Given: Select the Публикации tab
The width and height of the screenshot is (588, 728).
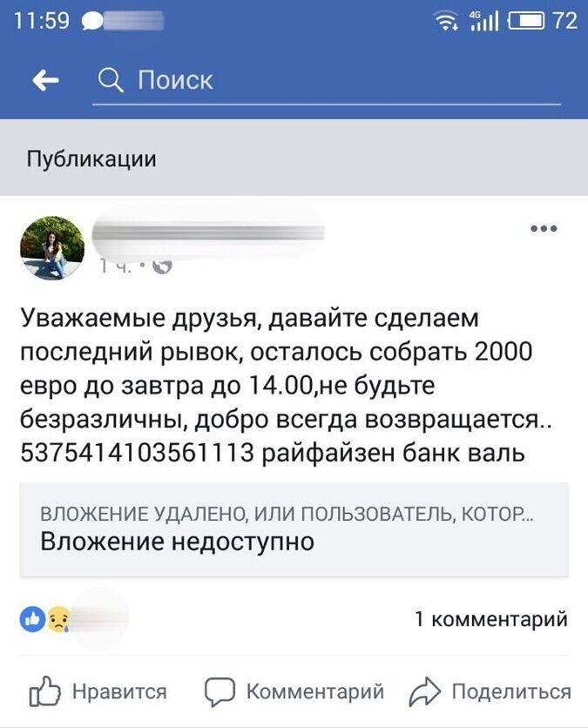Looking at the screenshot, I should coord(91,158).
